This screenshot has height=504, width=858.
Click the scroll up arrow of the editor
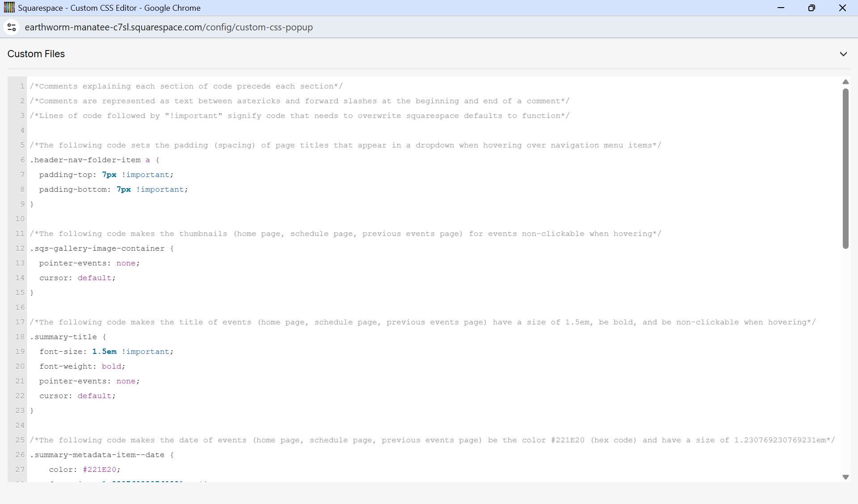pyautogui.click(x=845, y=82)
